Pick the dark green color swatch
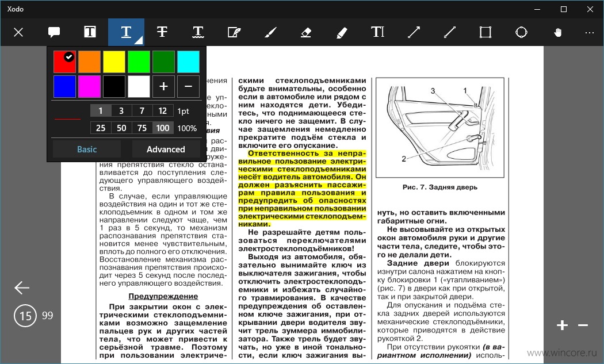This screenshot has width=604, height=364. tap(163, 62)
